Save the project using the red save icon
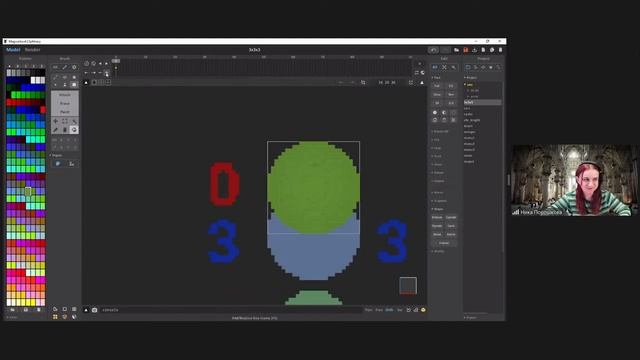Image resolution: width=640 pixels, height=360 pixels. coord(465,50)
